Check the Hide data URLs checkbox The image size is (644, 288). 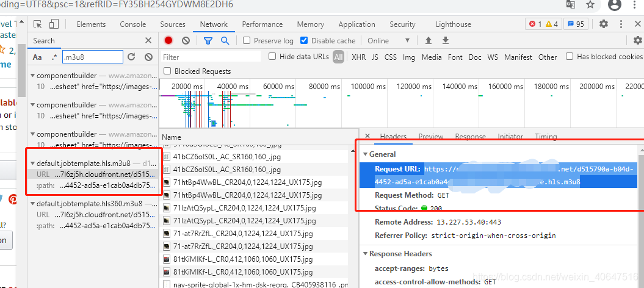(272, 57)
